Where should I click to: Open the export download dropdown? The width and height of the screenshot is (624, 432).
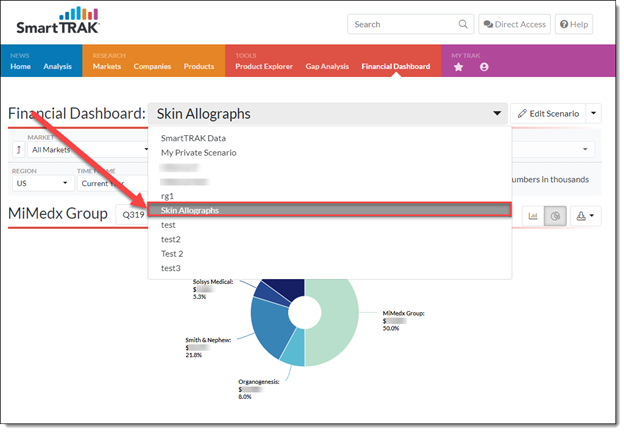[x=585, y=216]
